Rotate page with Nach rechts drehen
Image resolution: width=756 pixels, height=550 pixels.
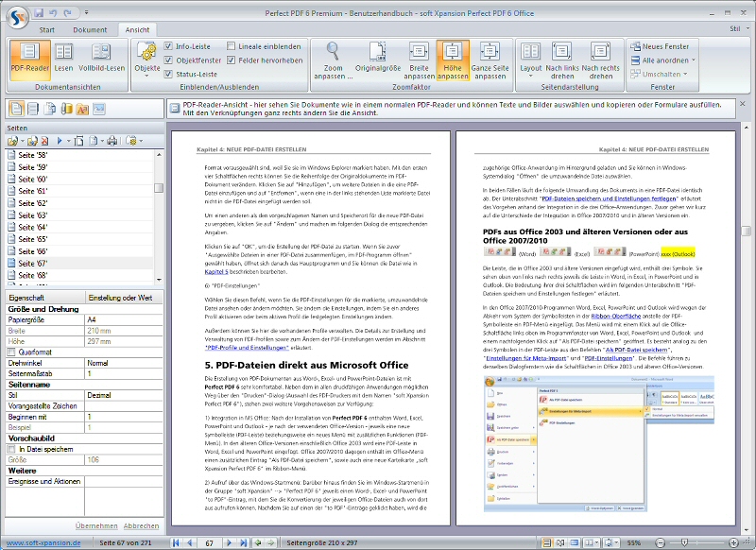[x=600, y=60]
